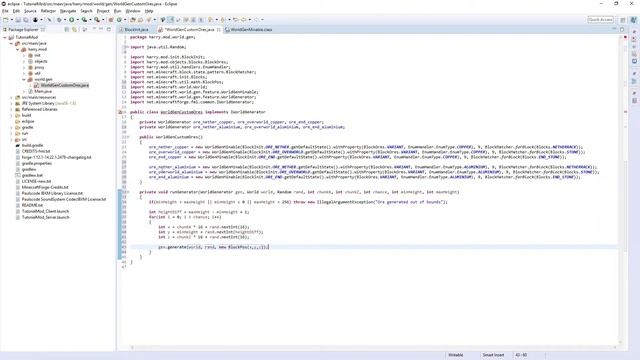Expand the Referenced Libraries node
The width and height of the screenshot is (640, 360).
[11, 109]
